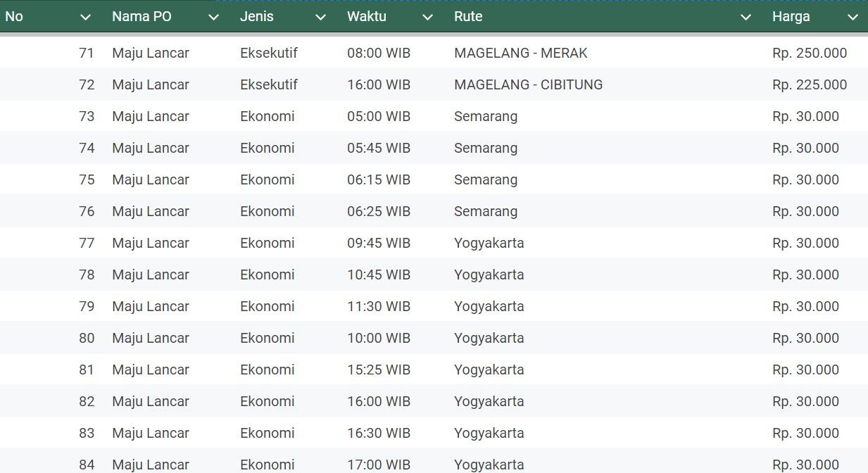
Task: Click Maju Lancar in row 77
Action: coord(151,243)
